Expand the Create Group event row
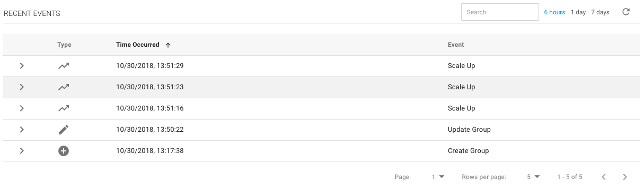644x195 pixels. [22, 151]
